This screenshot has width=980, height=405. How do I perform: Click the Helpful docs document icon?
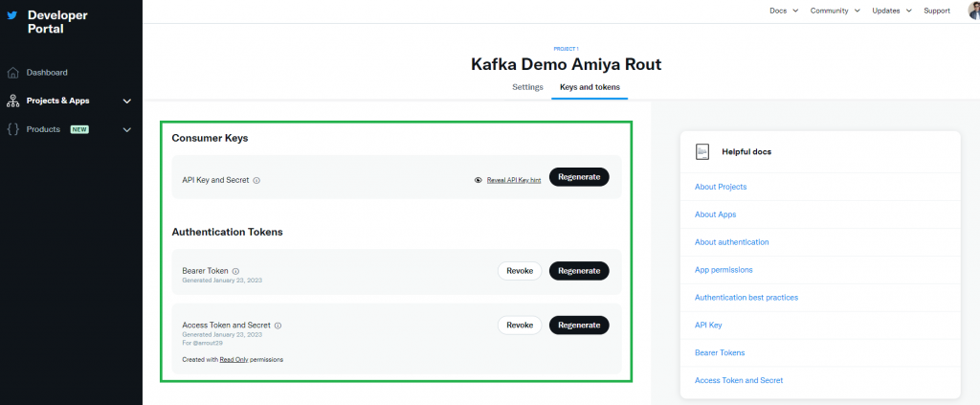coord(702,151)
